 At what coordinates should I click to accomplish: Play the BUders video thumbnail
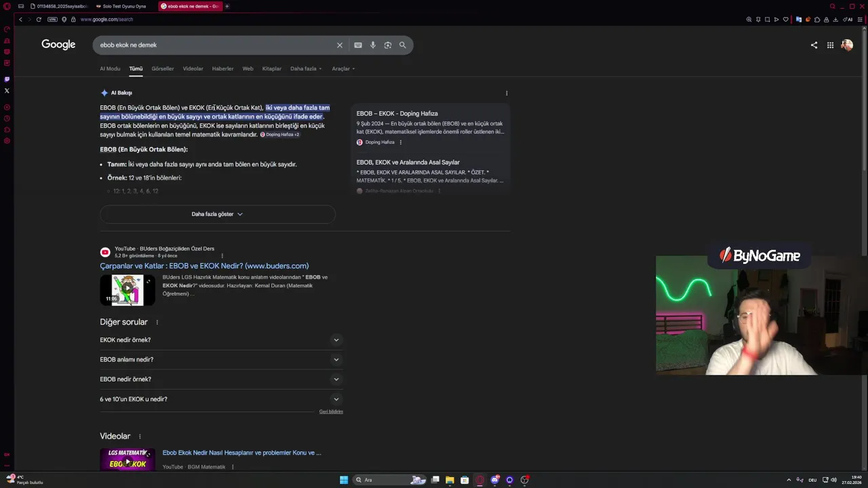pyautogui.click(x=127, y=289)
